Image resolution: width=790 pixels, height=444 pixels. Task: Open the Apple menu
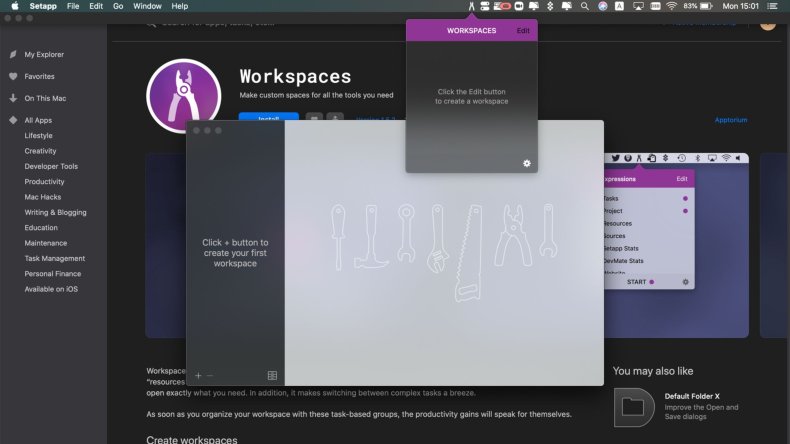[x=15, y=6]
